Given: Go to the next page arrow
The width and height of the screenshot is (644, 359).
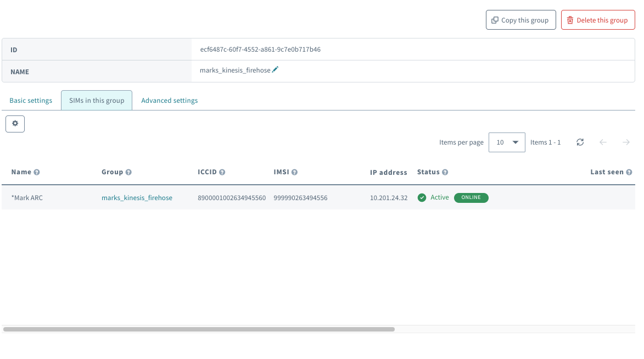Looking at the screenshot, I should coord(626,142).
